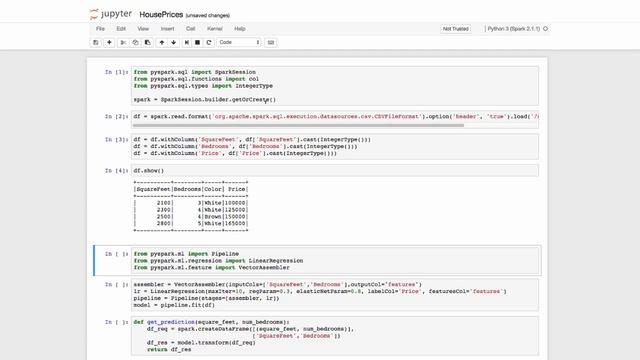Insert a cell below with the plus icon
The image size is (640, 360).
pyautogui.click(x=109, y=42)
